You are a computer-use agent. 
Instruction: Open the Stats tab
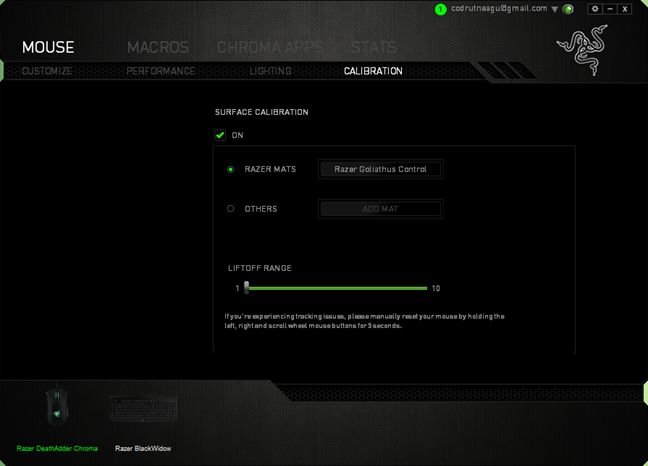pyautogui.click(x=374, y=47)
